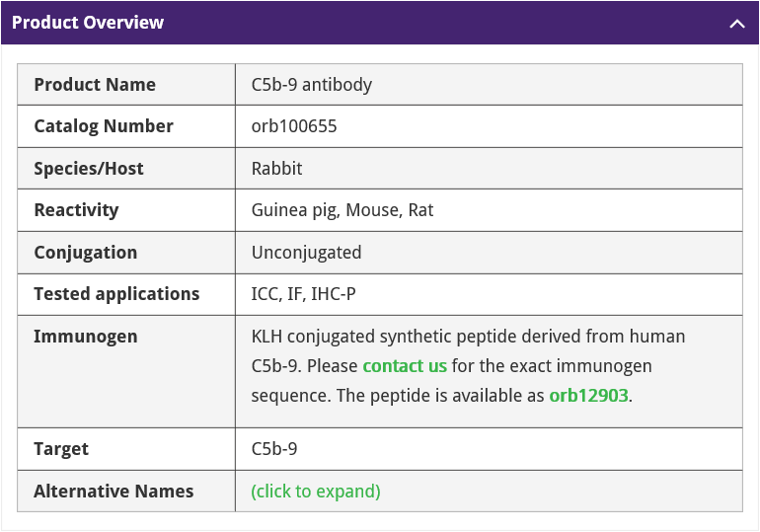Select the Product Name row label
The height and width of the screenshot is (532, 760).
(x=95, y=85)
